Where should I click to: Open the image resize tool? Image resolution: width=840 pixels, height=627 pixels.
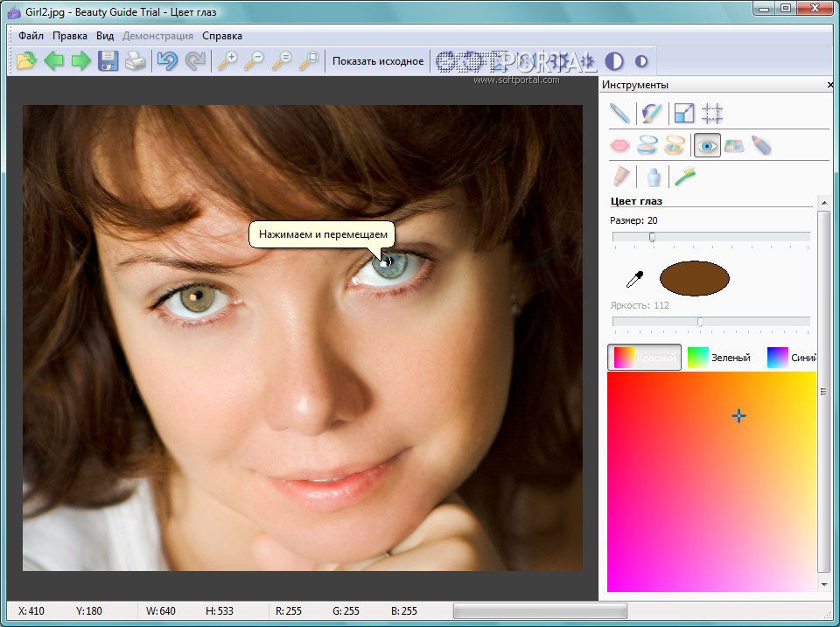pos(683,114)
